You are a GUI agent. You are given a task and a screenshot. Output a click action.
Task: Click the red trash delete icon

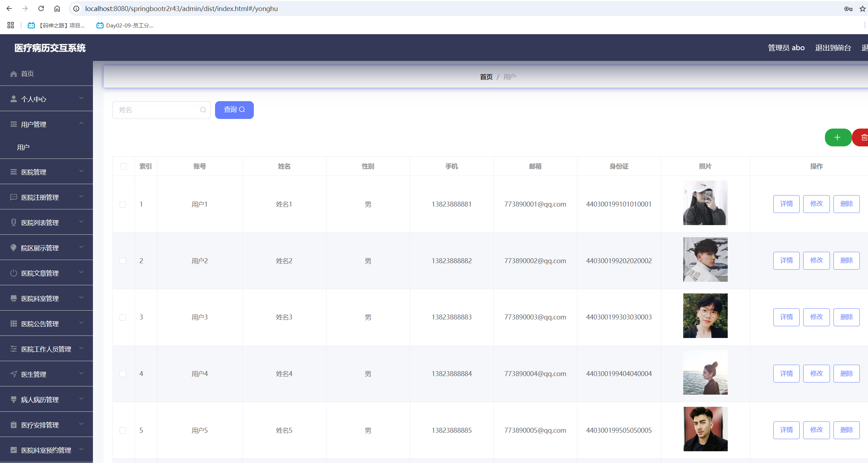[x=864, y=137]
